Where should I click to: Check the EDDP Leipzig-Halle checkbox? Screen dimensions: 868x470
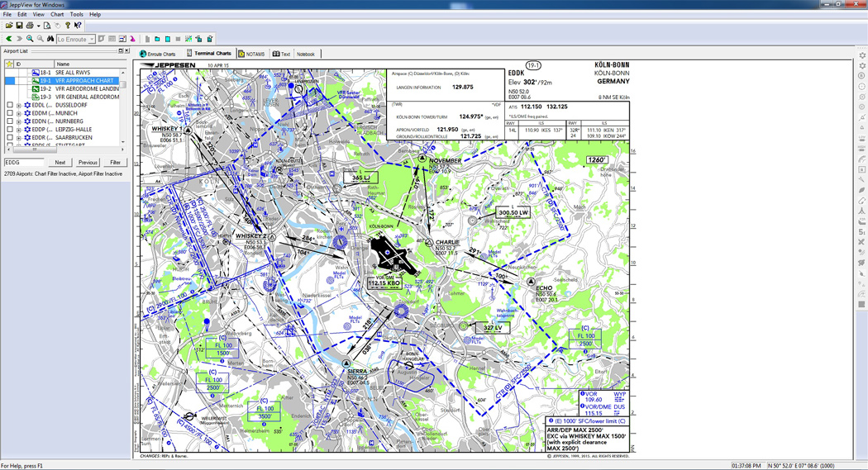pos(10,130)
